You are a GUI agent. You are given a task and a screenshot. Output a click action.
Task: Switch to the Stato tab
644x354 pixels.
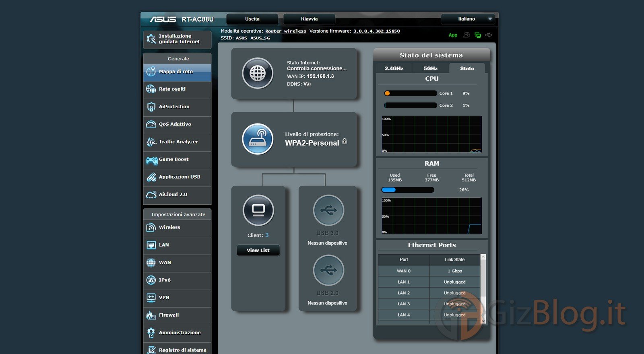[x=467, y=68]
